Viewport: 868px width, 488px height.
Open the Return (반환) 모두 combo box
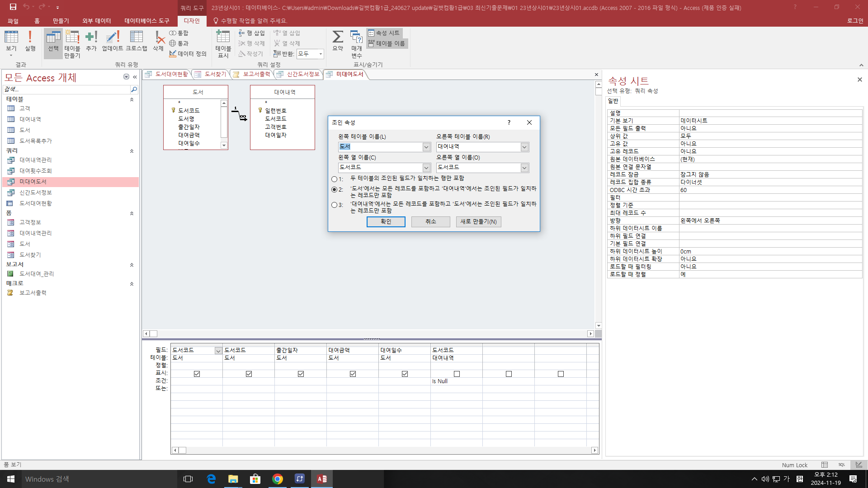click(x=321, y=54)
